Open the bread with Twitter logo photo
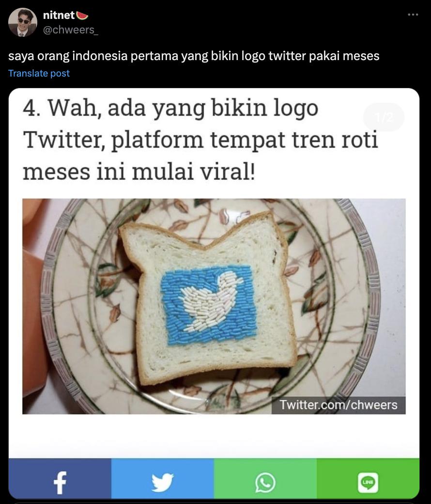The width and height of the screenshot is (431, 504). [214, 306]
